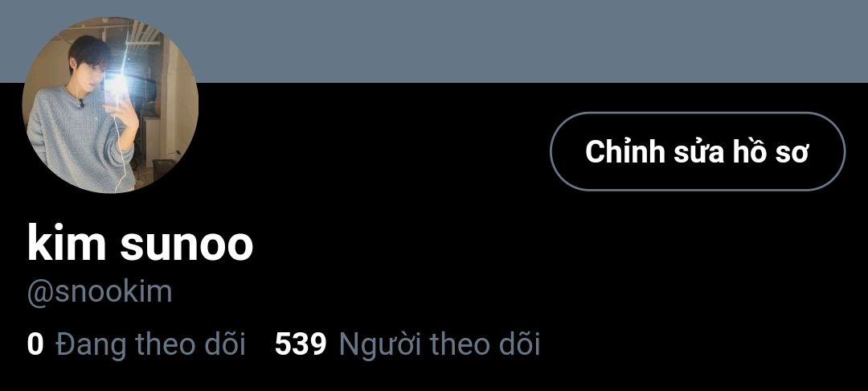
Task: Click the Chỉnh sửa hồ sơ button
Action: click(x=698, y=151)
